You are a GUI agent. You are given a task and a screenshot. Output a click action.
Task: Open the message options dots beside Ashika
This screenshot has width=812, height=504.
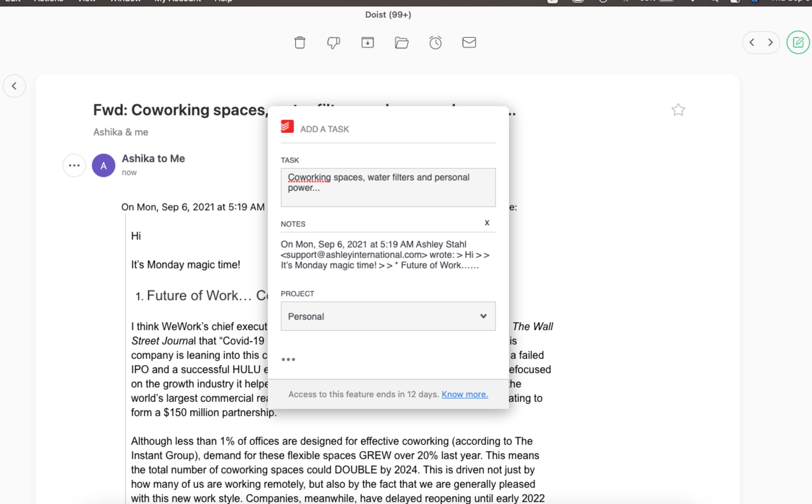(74, 165)
